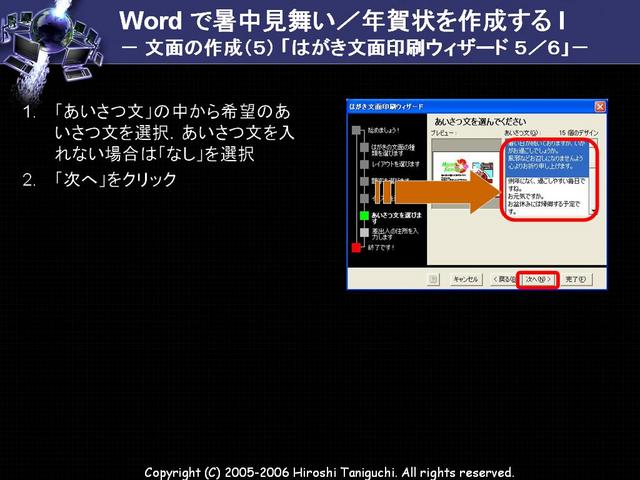Click the キャンセル (Cancel) button
Image resolution: width=640 pixels, height=480 pixels.
point(466,280)
